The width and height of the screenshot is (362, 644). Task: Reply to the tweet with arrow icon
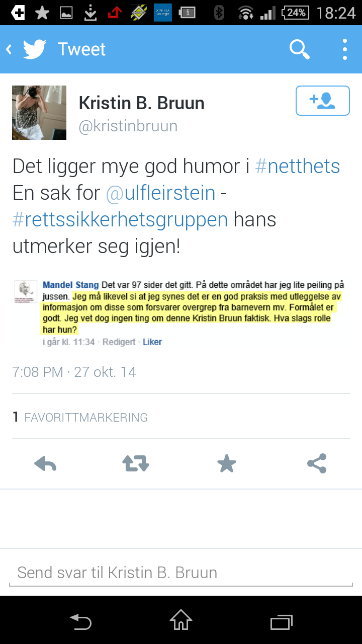pyautogui.click(x=45, y=463)
